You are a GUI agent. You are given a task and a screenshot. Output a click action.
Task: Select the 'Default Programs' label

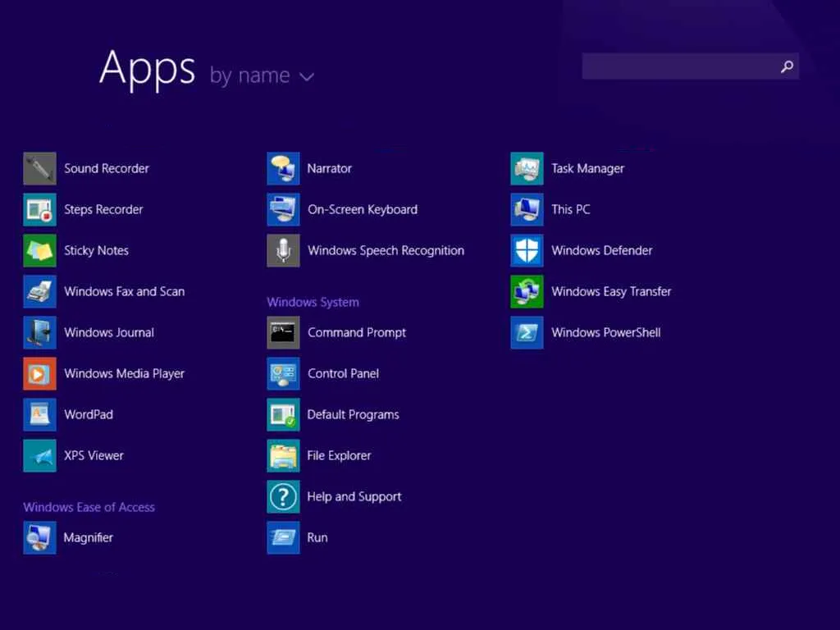pyautogui.click(x=353, y=415)
